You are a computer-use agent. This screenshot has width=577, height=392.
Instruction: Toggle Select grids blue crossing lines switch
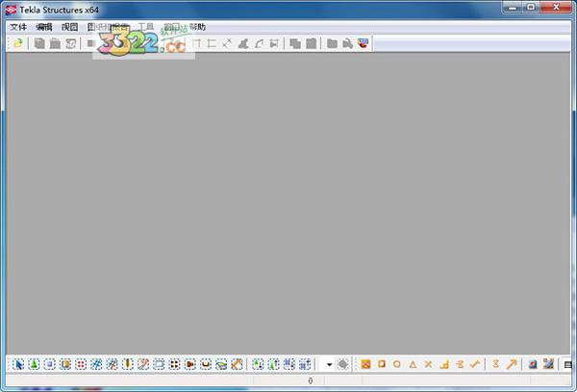96,364
